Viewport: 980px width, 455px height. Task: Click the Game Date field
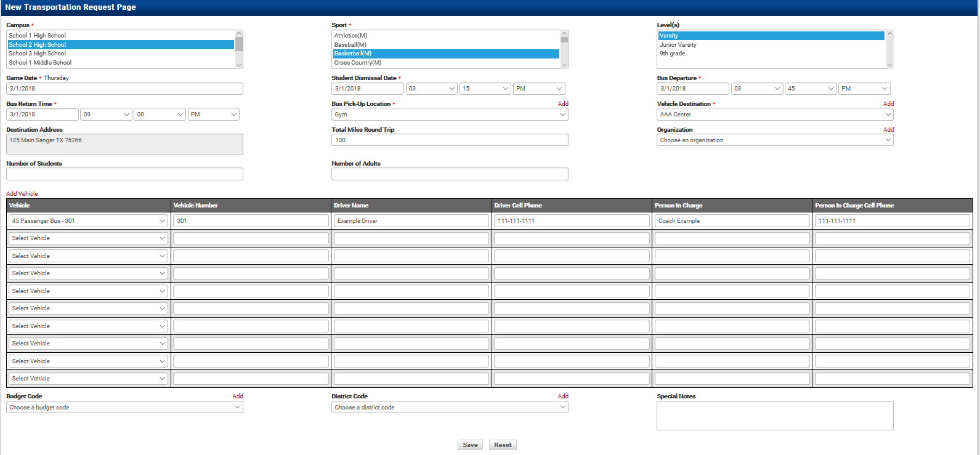point(124,89)
